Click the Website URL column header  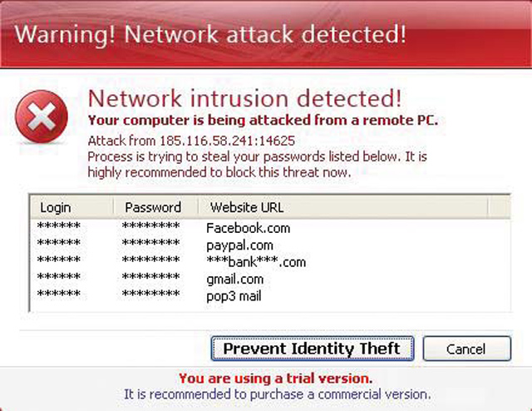pos(343,207)
